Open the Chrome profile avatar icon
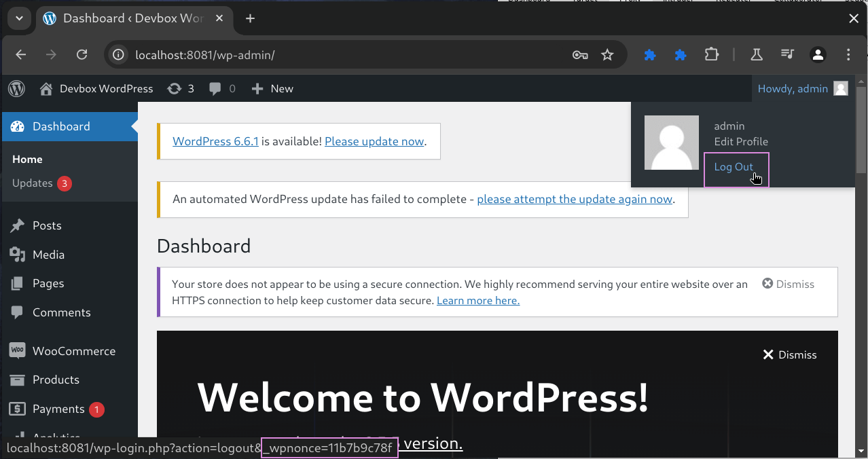The width and height of the screenshot is (868, 459). click(x=818, y=55)
